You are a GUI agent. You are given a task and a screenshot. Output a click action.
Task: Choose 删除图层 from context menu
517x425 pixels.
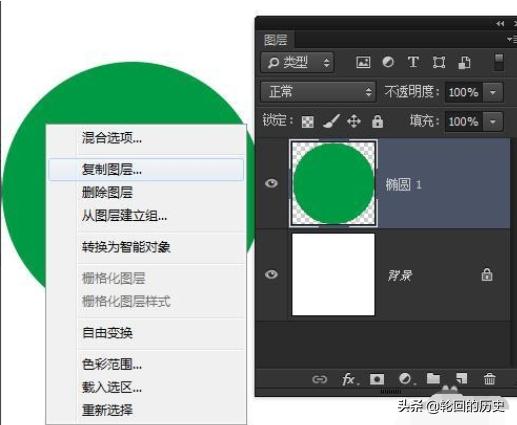(146, 193)
